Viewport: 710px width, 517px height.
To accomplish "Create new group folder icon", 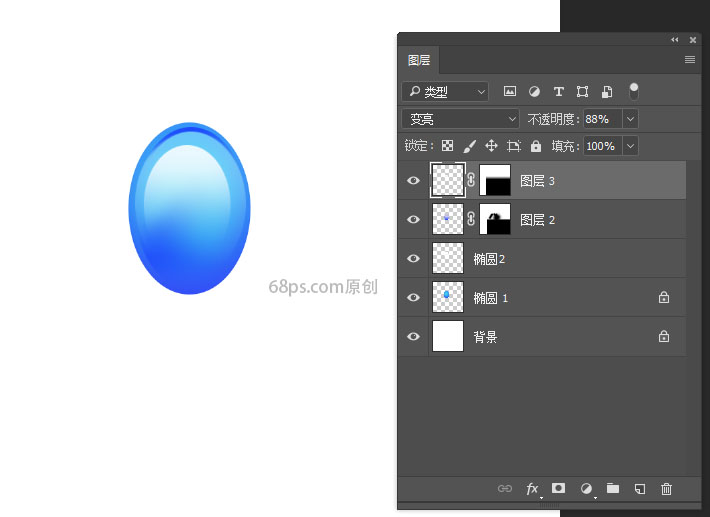I will (613, 488).
